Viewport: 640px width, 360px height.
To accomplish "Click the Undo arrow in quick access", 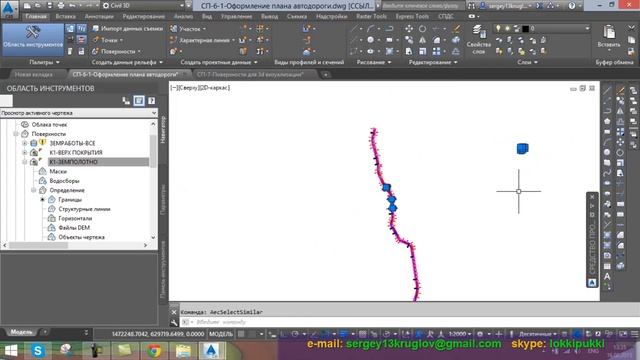I will 72,6.
